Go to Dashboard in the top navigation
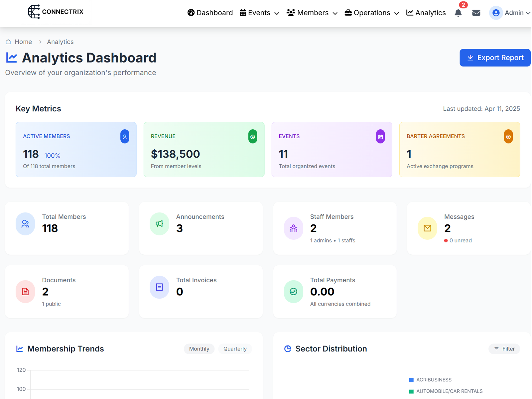Viewport: 532px width, 399px height. [x=210, y=13]
